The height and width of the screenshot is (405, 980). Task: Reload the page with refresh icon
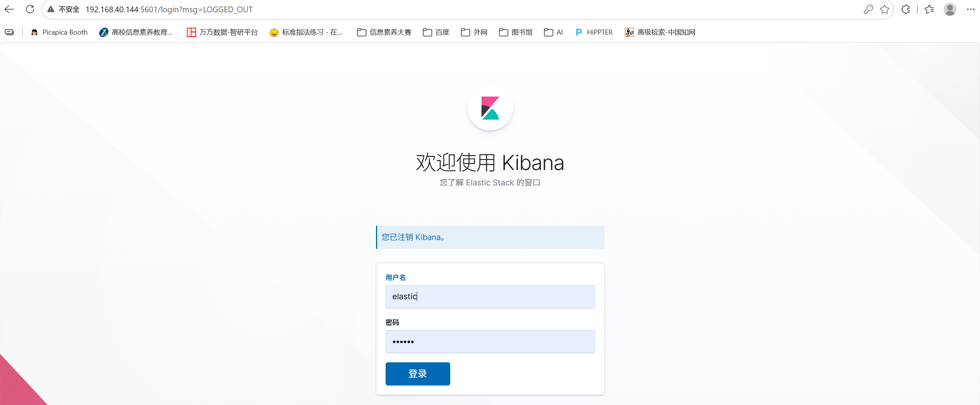pos(30,9)
